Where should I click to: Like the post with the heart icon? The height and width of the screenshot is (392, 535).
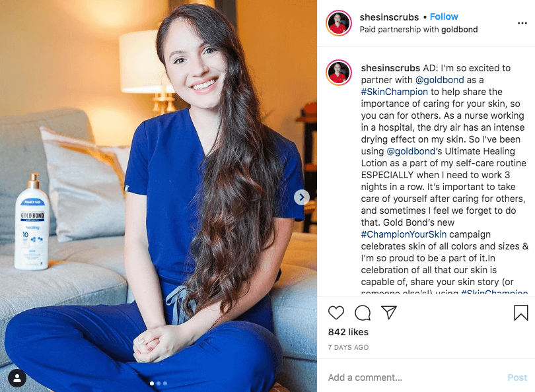pos(336,313)
